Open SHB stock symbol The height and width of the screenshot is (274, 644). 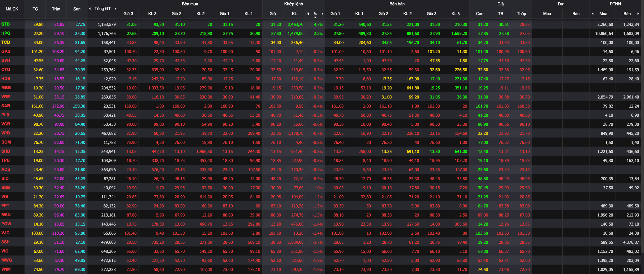tap(6, 151)
